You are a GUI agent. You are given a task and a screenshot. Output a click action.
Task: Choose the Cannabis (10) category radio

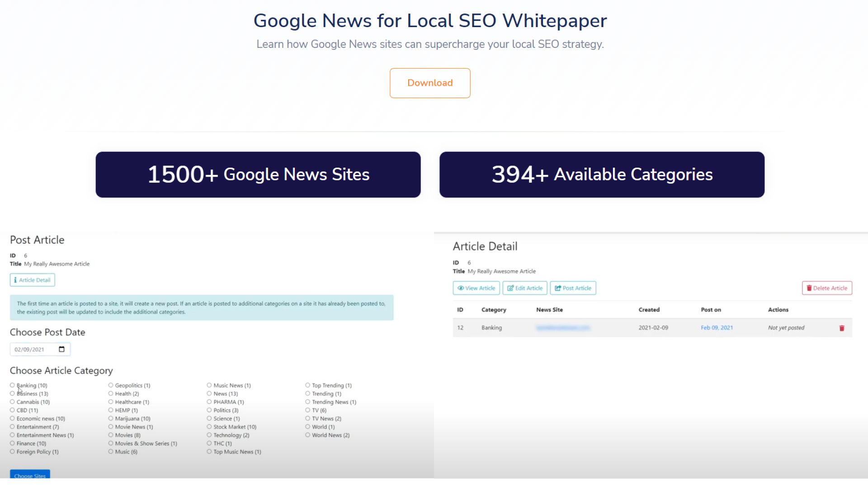point(13,402)
